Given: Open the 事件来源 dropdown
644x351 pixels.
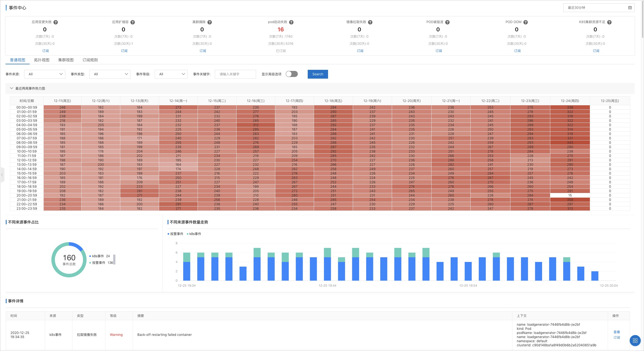Looking at the screenshot, I should click(45, 74).
